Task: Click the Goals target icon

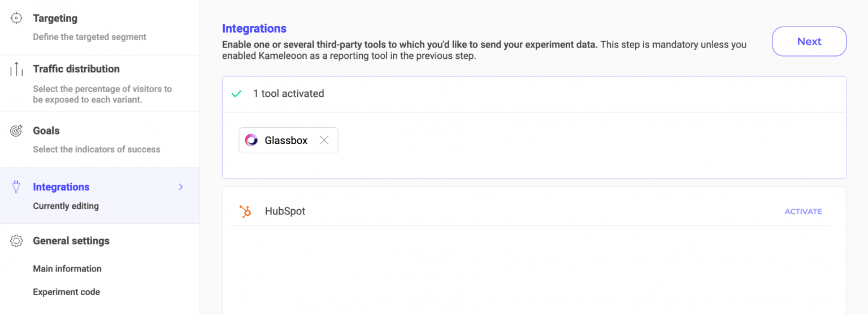Action: pos(16,131)
